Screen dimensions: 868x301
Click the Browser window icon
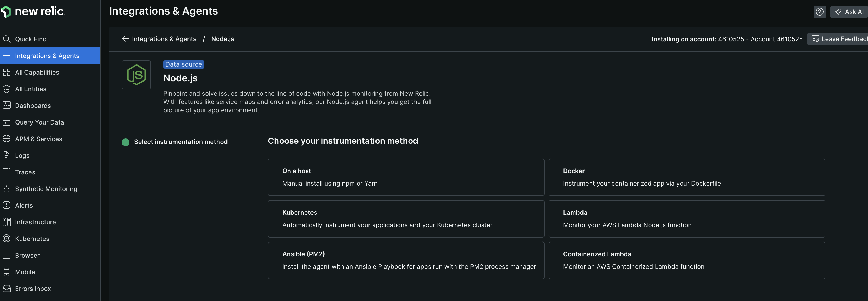click(x=7, y=255)
